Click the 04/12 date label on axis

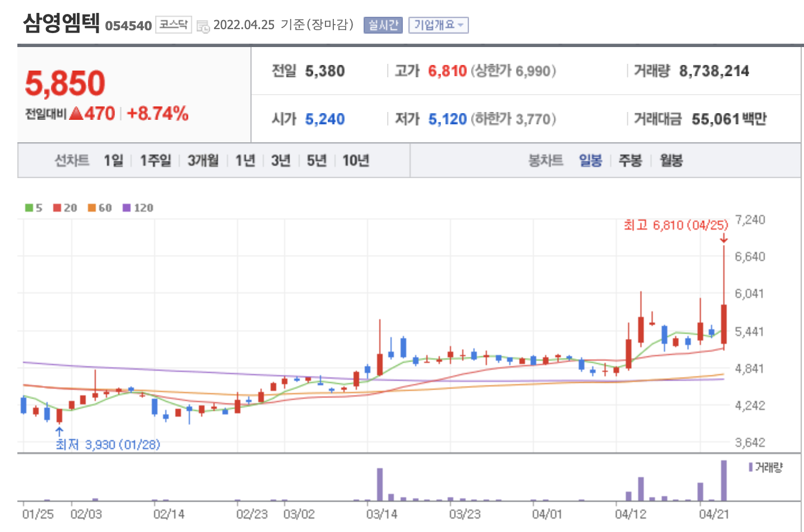[x=630, y=514]
